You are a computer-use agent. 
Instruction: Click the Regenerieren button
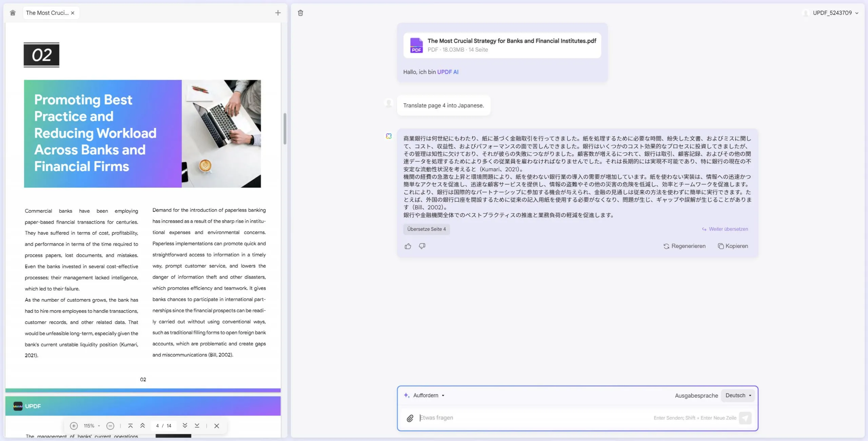click(x=685, y=246)
